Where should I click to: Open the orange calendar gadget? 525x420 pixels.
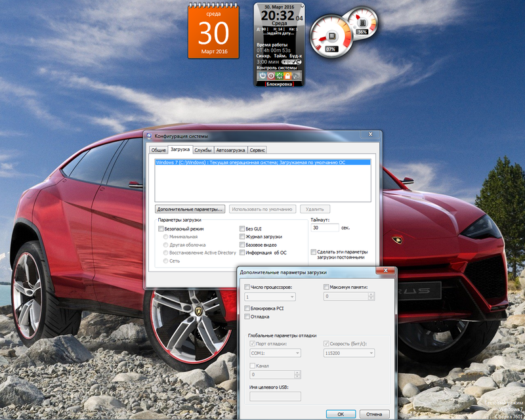[x=214, y=30]
